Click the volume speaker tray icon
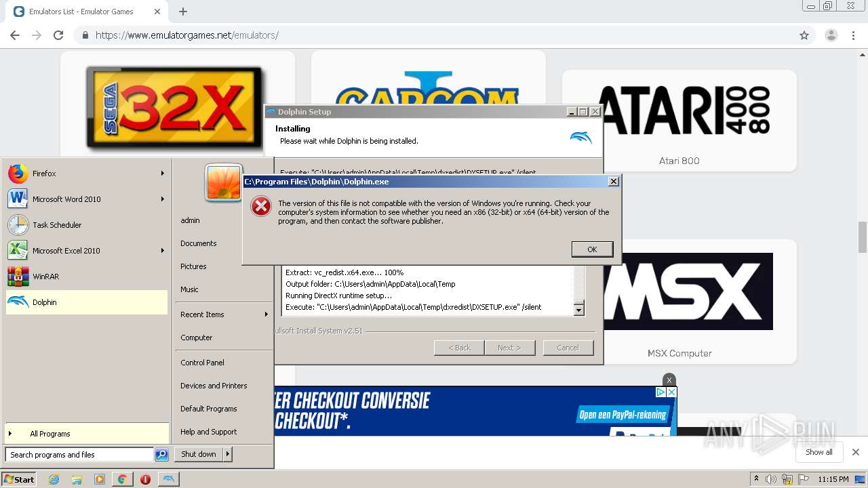The image size is (868, 488). pyautogui.click(x=771, y=479)
